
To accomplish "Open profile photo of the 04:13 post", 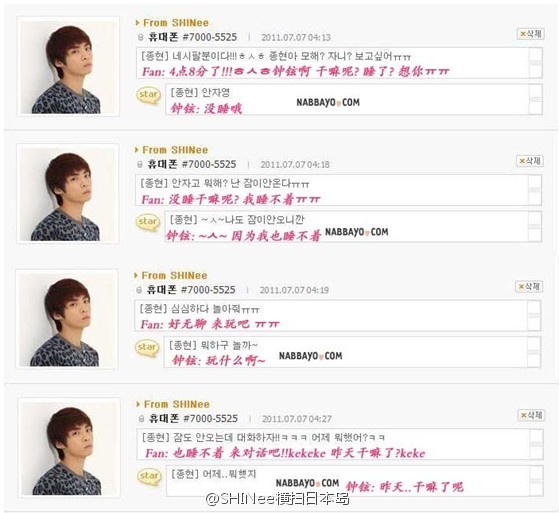I will (x=68, y=67).
